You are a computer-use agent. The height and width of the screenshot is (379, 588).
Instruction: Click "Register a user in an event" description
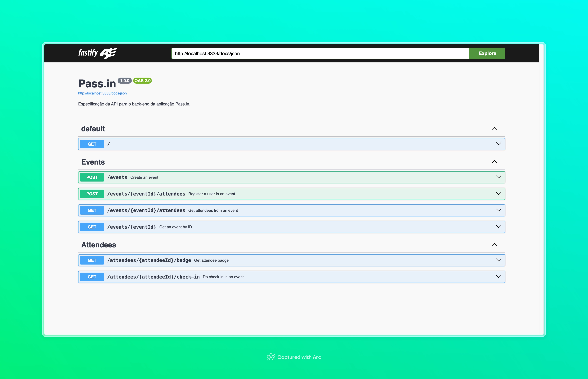tap(212, 194)
